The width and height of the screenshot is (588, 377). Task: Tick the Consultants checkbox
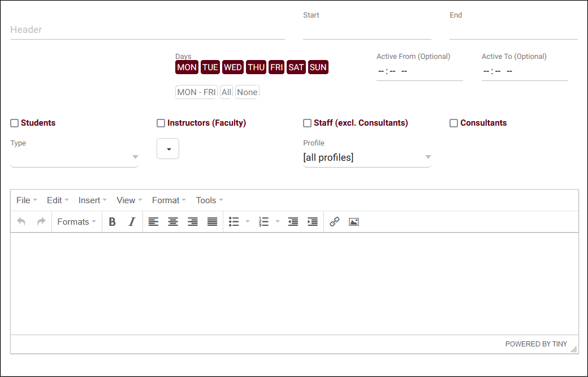pyautogui.click(x=453, y=123)
